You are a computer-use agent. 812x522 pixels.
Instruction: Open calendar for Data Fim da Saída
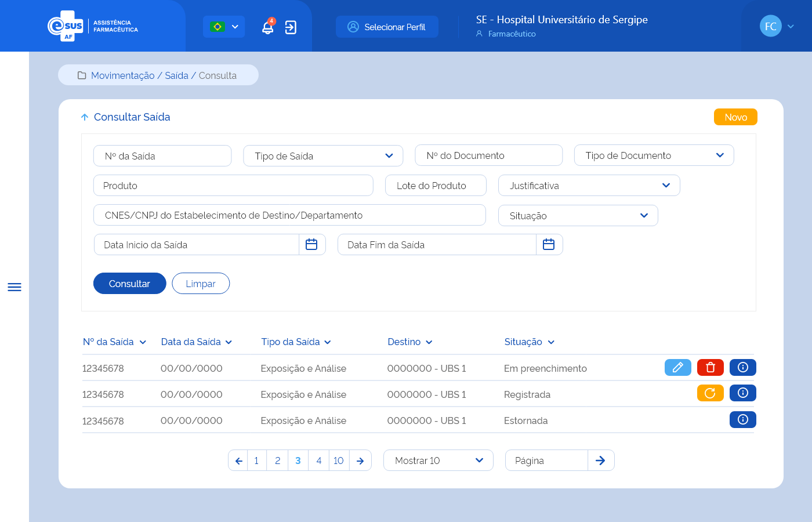pyautogui.click(x=549, y=245)
